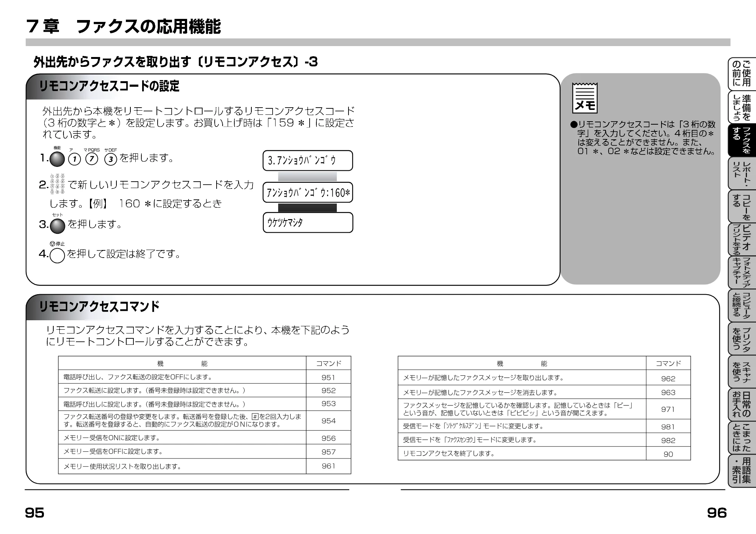Screen dimensions: 756x534
Task: Click command code 951 in the table
Action: point(328,377)
